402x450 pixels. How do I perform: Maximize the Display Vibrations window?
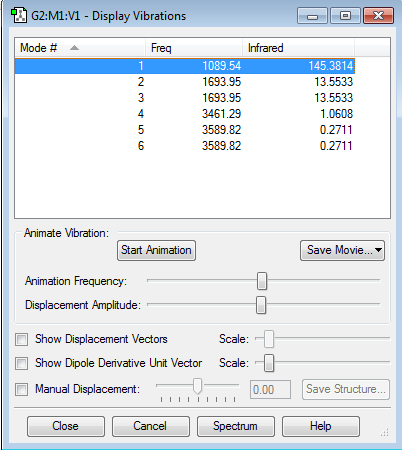345,16
